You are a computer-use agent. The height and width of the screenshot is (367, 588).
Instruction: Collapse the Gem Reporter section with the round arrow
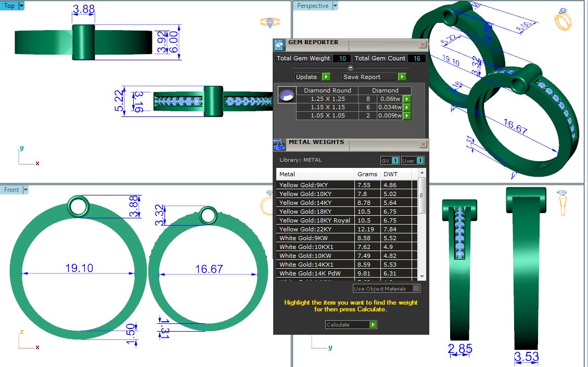(x=350, y=68)
